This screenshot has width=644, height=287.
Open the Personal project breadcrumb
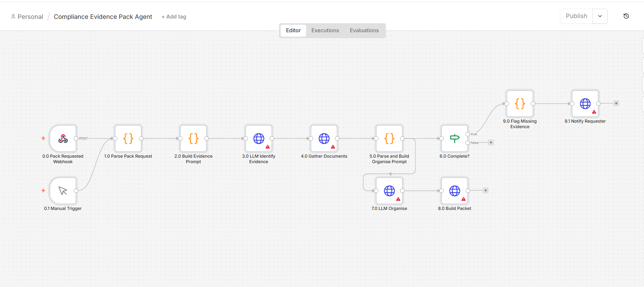pyautogui.click(x=27, y=17)
